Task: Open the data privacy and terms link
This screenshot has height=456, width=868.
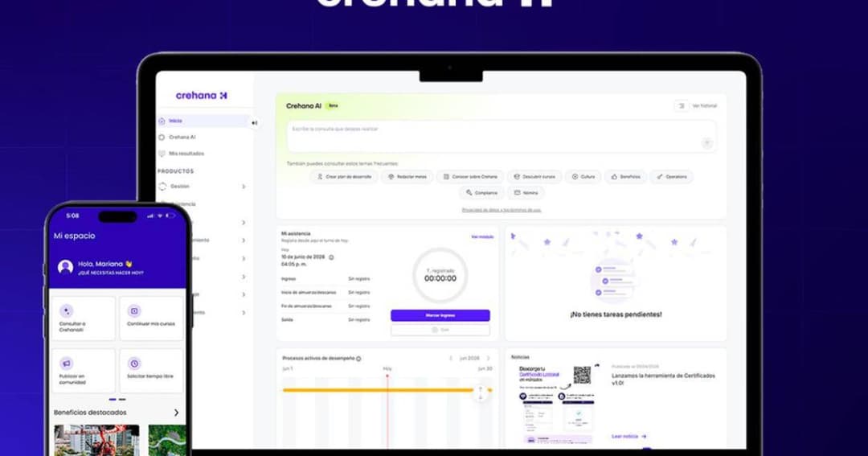Action: click(x=502, y=210)
